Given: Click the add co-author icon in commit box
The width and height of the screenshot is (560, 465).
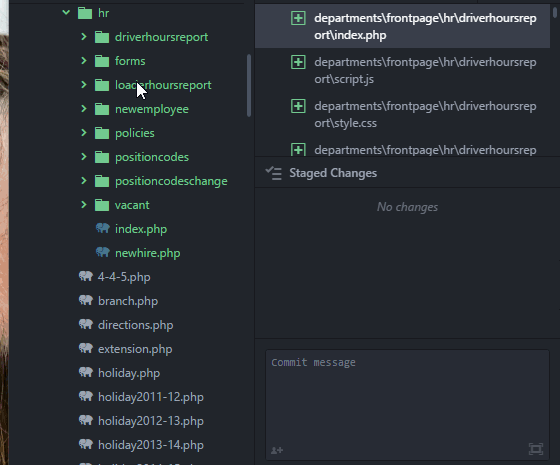Looking at the screenshot, I should (277, 450).
